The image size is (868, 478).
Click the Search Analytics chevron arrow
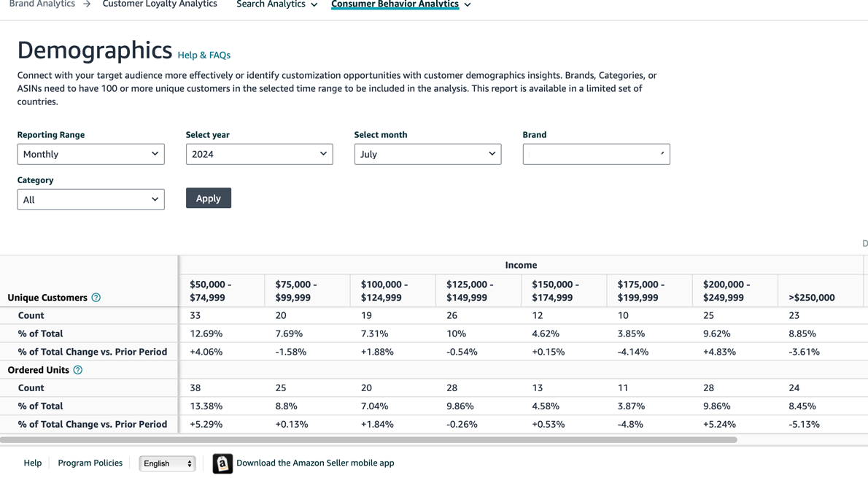pos(314,5)
